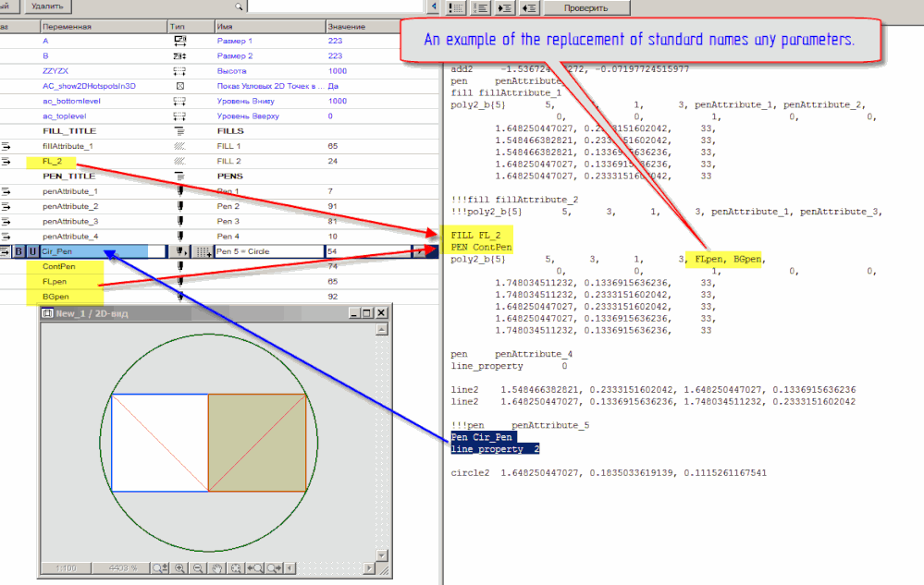Click the Тип column header

tap(191, 27)
